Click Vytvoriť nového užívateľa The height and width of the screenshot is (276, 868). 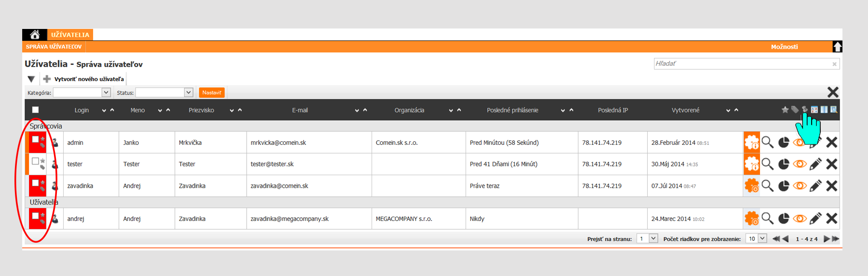click(x=89, y=79)
